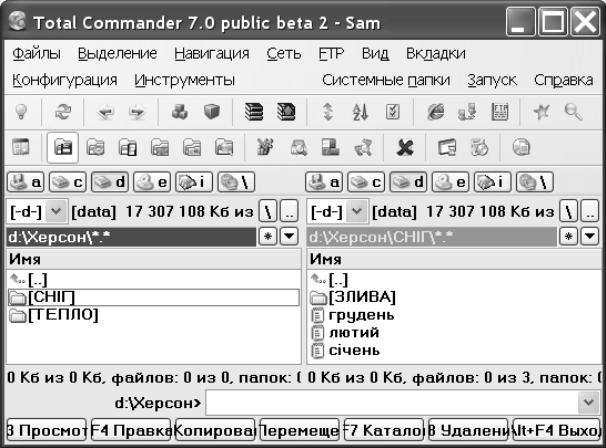
Task: Open the Навигация menu
Action: (x=212, y=53)
